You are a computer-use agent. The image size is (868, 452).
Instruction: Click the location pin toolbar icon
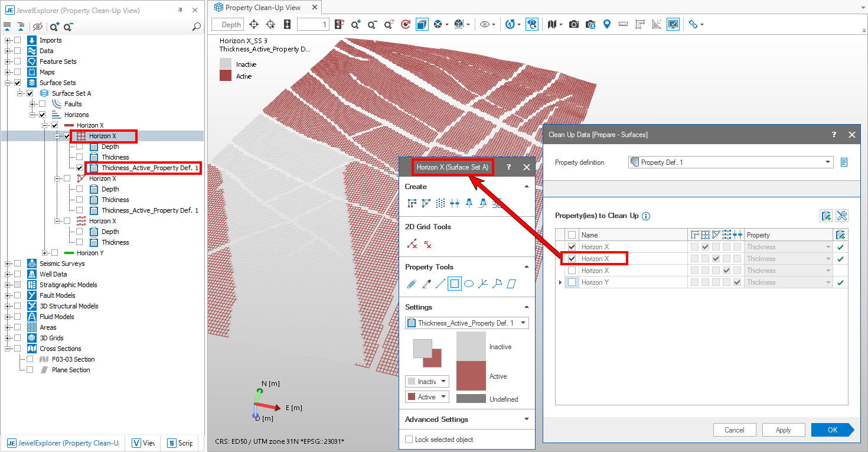click(x=606, y=24)
